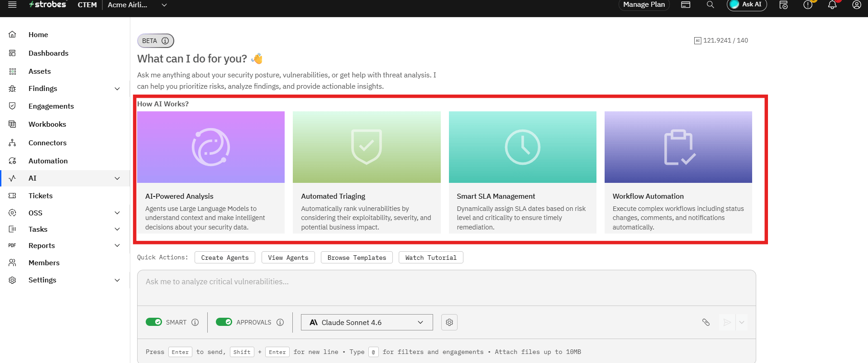Click the Watch Tutorial button
Image resolution: width=868 pixels, height=363 pixels.
pyautogui.click(x=431, y=258)
